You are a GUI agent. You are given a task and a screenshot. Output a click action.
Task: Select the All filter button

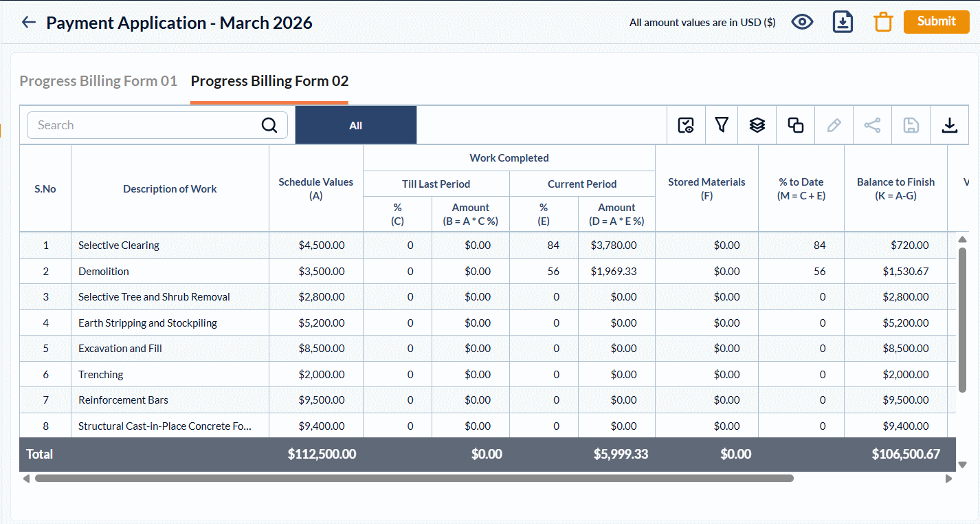click(x=355, y=125)
